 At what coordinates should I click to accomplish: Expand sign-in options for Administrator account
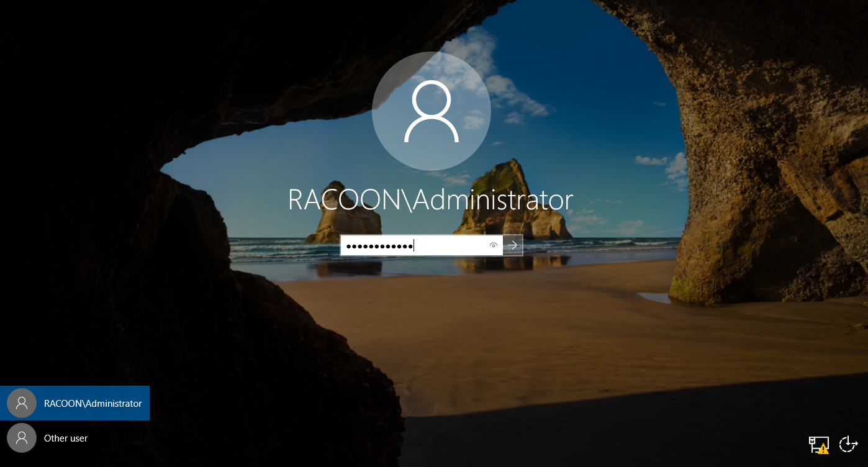click(93, 403)
